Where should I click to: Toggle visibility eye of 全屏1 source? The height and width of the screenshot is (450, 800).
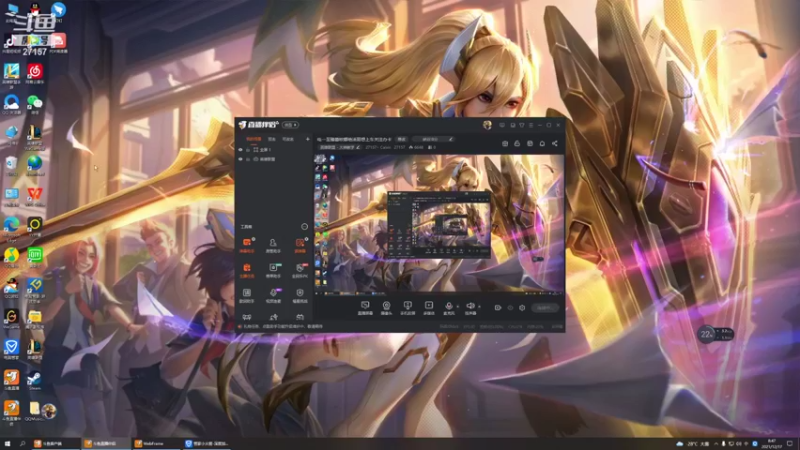coord(240,150)
